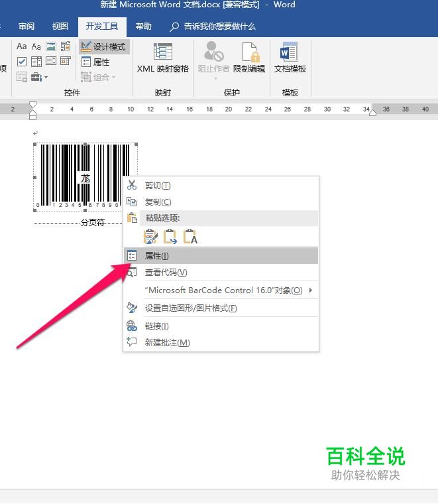Select 属性(I) in context menu
The image size is (438, 504).
coord(221,255)
